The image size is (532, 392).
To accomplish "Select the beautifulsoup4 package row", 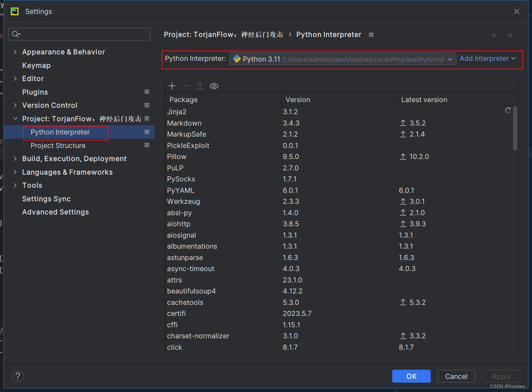I will pos(339,291).
